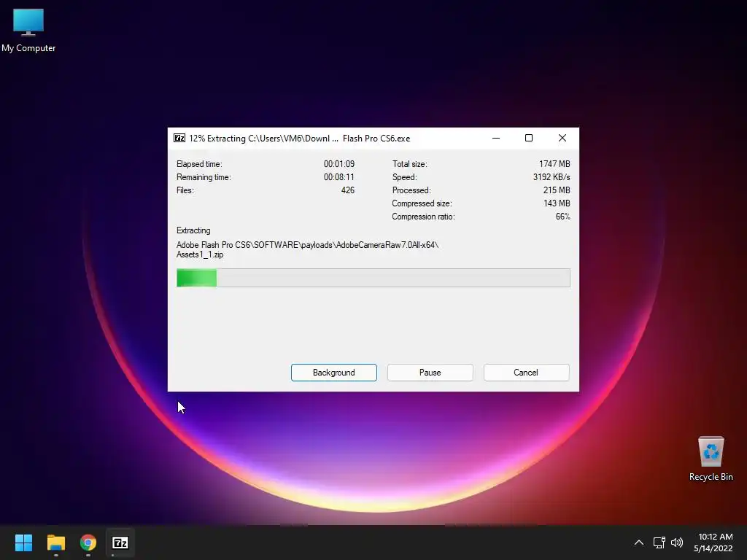The image size is (747, 560).
Task: Open the network status tray icon
Action: [659, 542]
